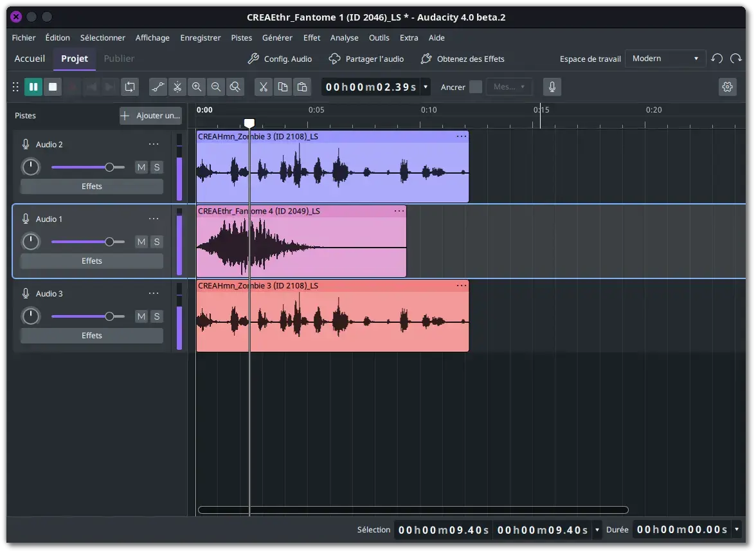Click the toolbar drag-handle dots
Viewport: 756px width, 553px height.
[x=15, y=87]
